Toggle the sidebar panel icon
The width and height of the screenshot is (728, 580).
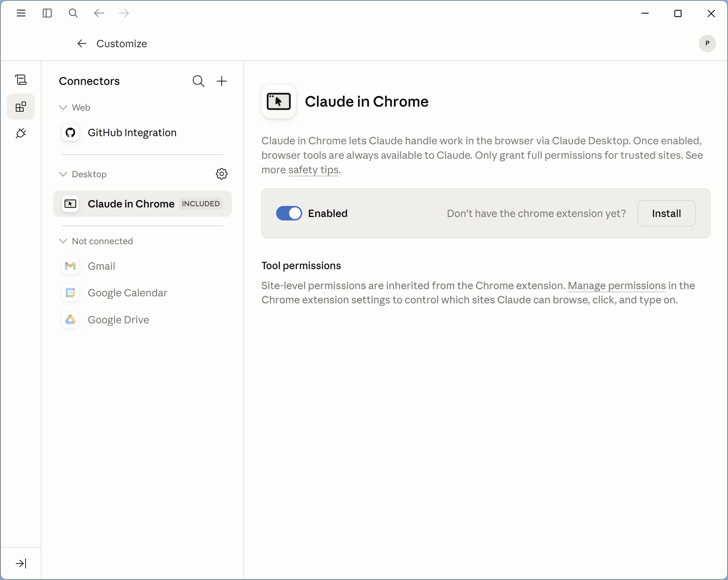[x=47, y=13]
